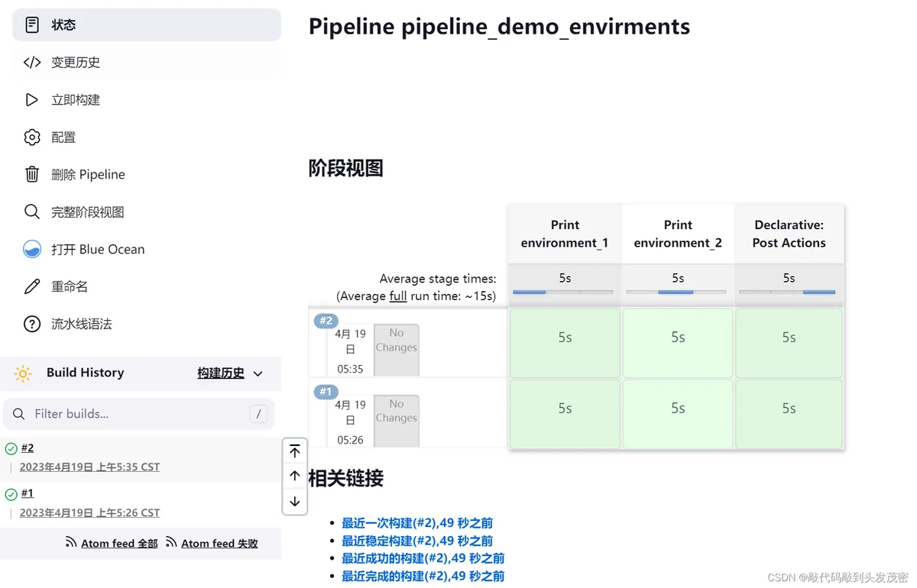Click Declarative: Post Actions stage header
Screen dimensions: 917x588
tap(789, 234)
